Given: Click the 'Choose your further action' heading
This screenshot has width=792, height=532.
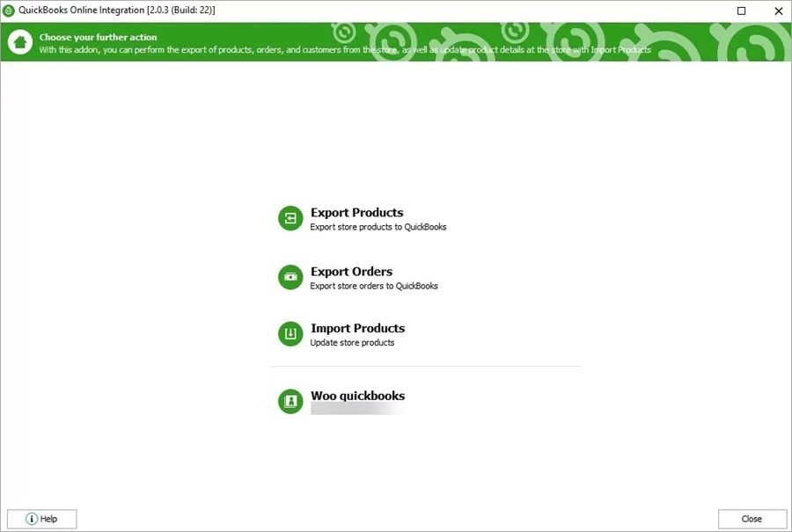Looking at the screenshot, I should (97, 37).
